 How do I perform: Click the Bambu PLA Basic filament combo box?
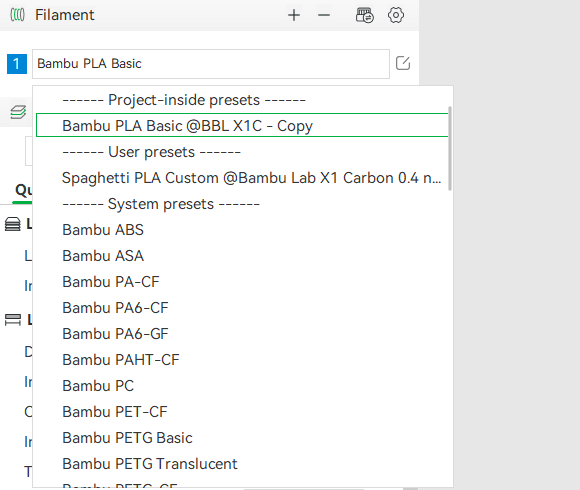(211, 64)
